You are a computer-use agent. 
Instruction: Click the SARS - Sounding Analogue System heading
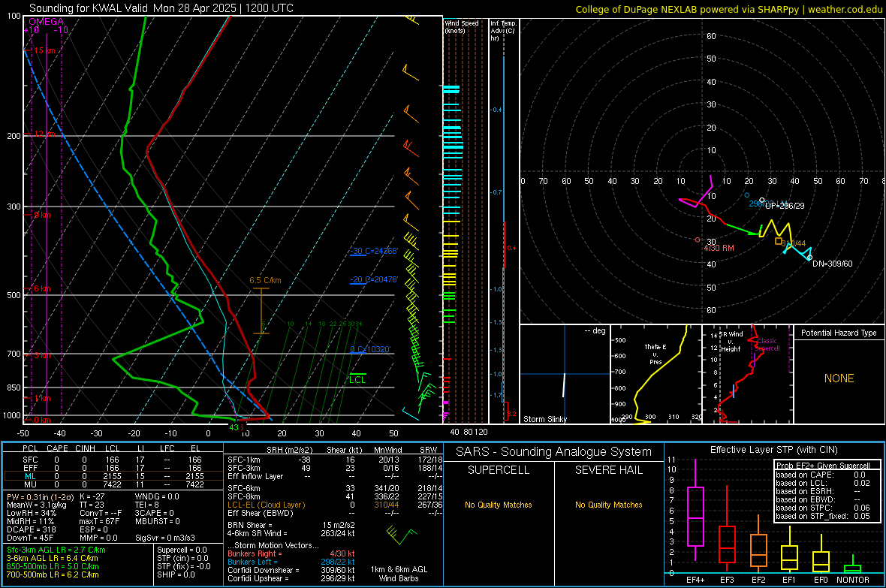click(x=553, y=452)
